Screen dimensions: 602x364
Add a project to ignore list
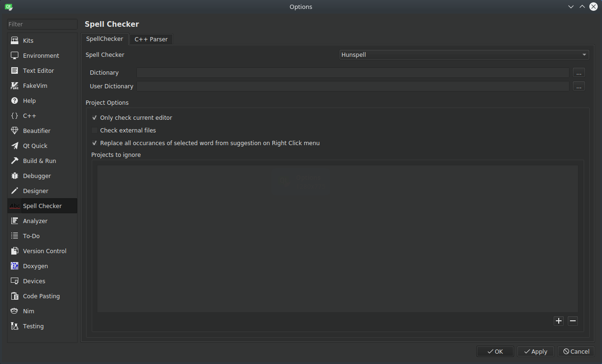point(558,321)
